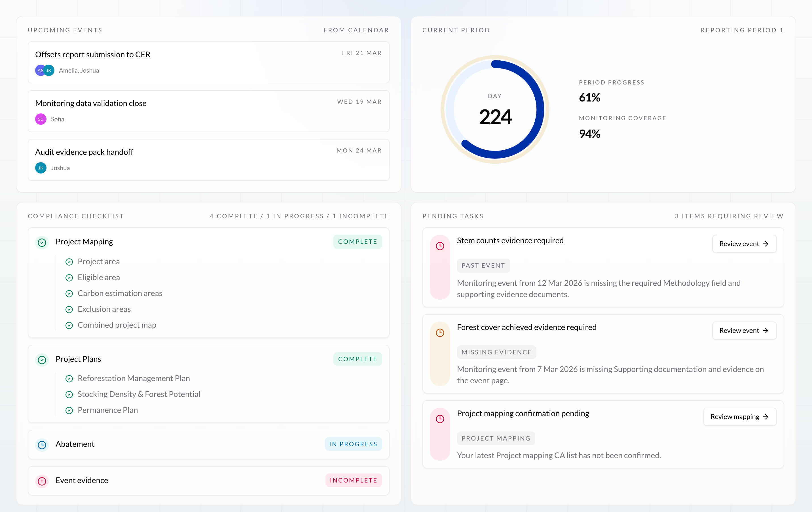Image resolution: width=812 pixels, height=512 pixels.
Task: Click the WED 19 MAR date
Action: pyautogui.click(x=360, y=102)
